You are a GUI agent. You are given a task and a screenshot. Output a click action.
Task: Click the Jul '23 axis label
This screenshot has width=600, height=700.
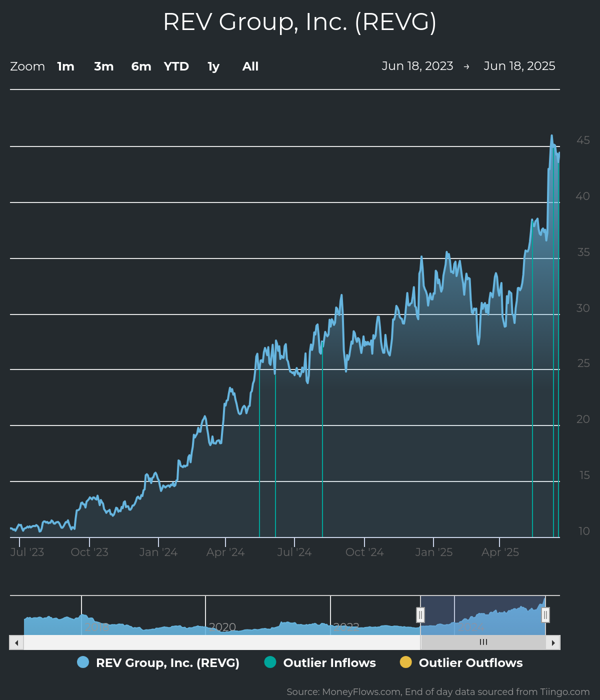click(27, 552)
